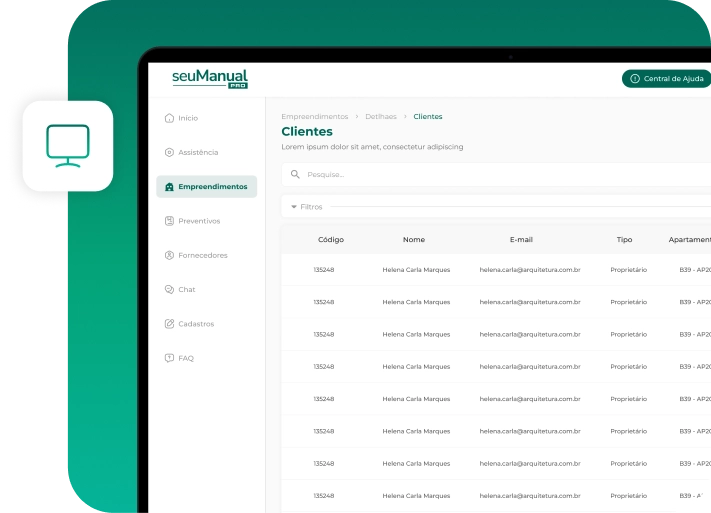Click the Início home icon
This screenshot has width=711, height=513.
169,118
